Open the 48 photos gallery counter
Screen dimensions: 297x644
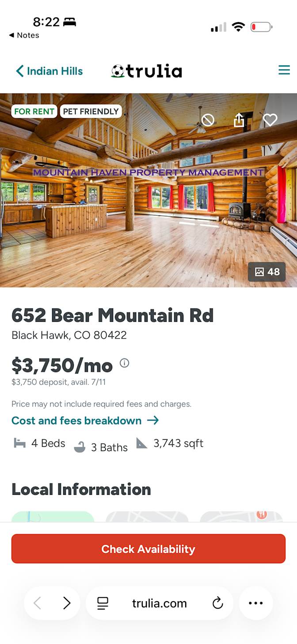click(267, 272)
